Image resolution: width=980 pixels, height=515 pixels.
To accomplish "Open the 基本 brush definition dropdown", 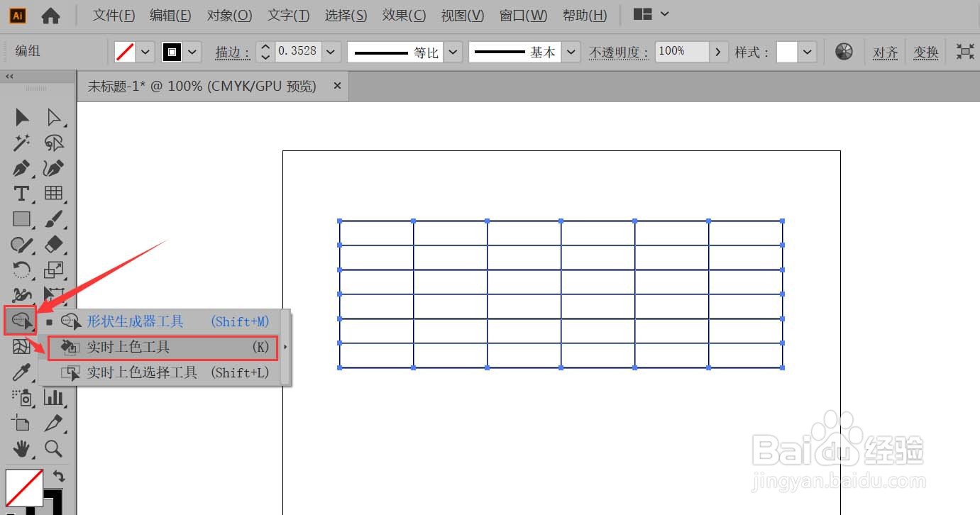I will pyautogui.click(x=571, y=52).
